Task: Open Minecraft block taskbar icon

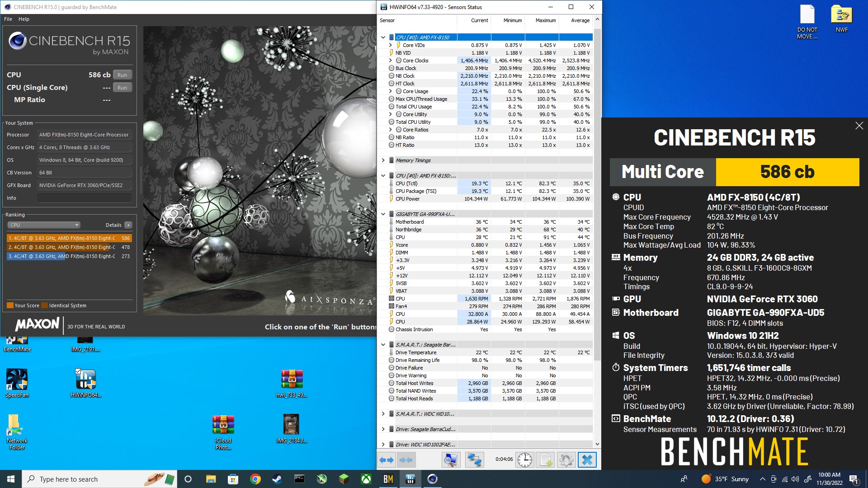Action: click(344, 479)
